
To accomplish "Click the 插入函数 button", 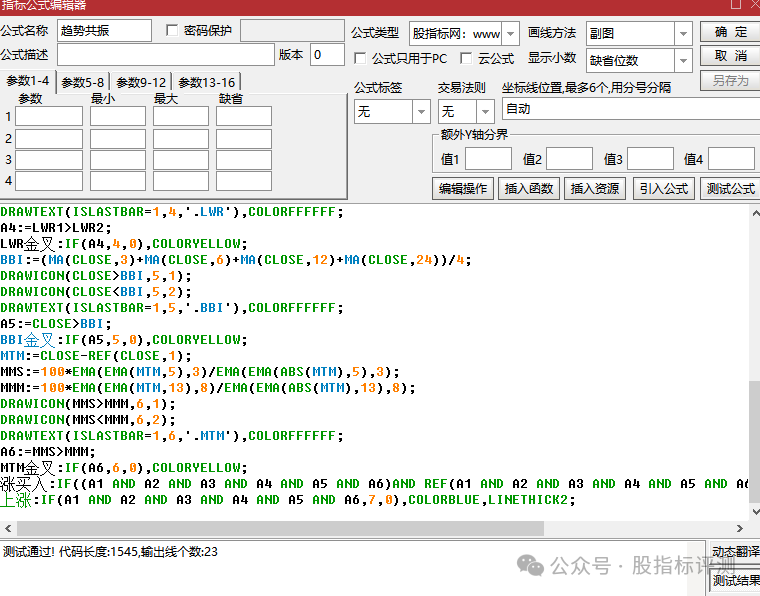I will tap(529, 188).
